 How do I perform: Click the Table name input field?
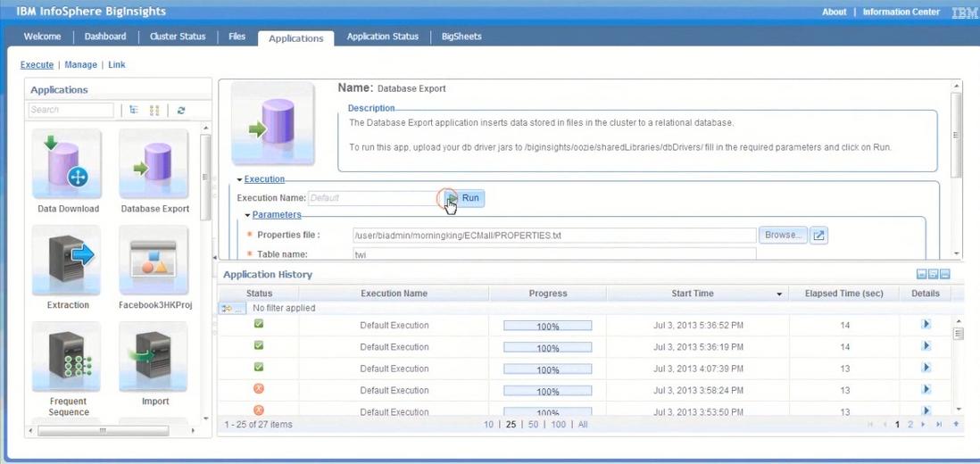click(554, 254)
